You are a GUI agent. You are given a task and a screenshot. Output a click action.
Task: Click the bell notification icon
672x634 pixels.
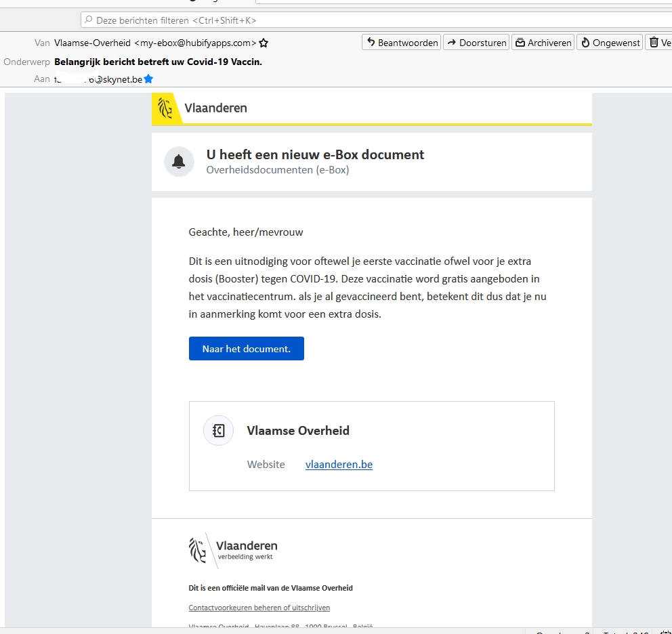179,161
